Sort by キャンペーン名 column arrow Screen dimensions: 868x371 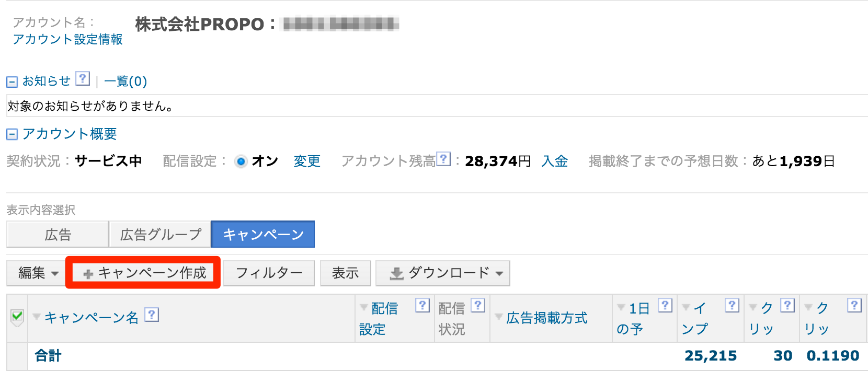[37, 317]
